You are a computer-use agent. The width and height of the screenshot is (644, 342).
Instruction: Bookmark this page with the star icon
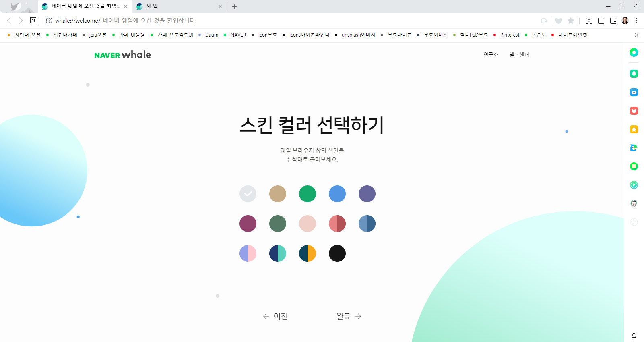point(571,21)
